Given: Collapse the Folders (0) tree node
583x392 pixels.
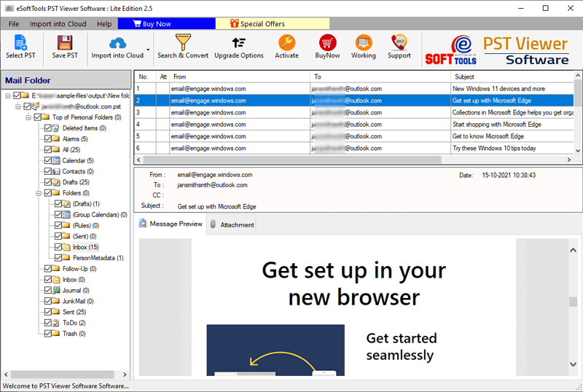Looking at the screenshot, I should point(37,193).
